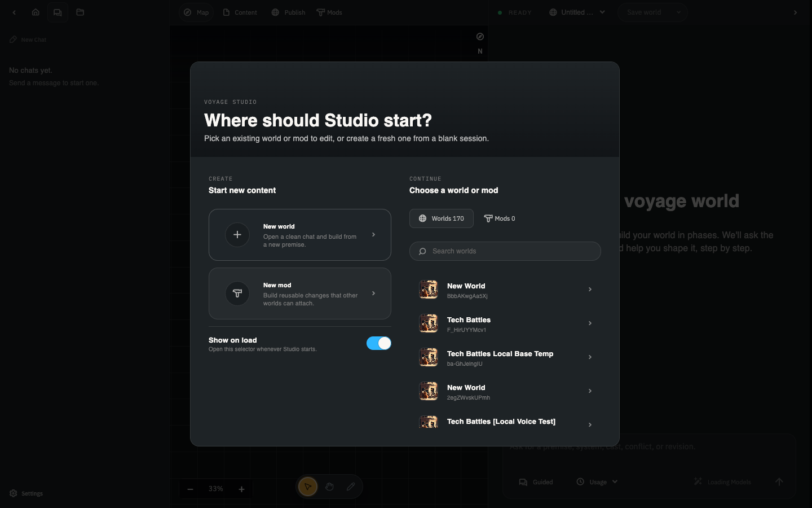Zoom out with the minus icon
Image resolution: width=812 pixels, height=508 pixels.
point(190,489)
